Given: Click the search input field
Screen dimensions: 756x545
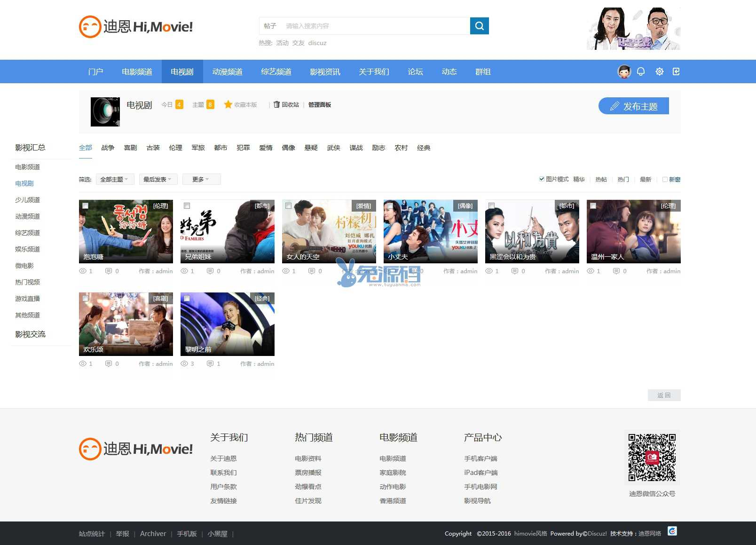Looking at the screenshot, I should point(376,26).
